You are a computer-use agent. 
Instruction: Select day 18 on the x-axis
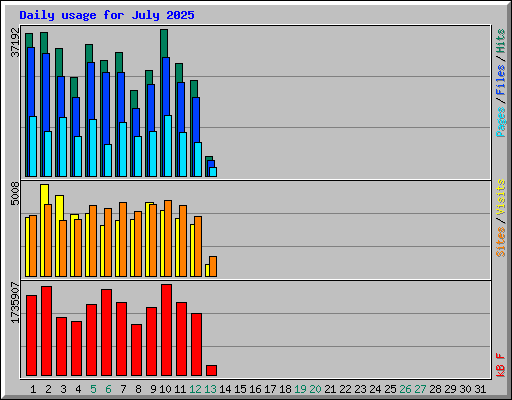coord(285,389)
